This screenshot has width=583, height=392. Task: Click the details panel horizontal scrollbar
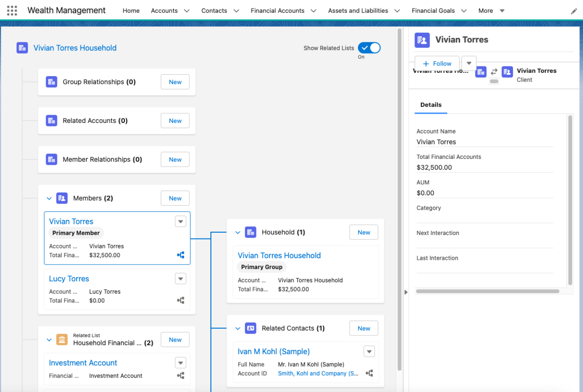[x=487, y=291]
